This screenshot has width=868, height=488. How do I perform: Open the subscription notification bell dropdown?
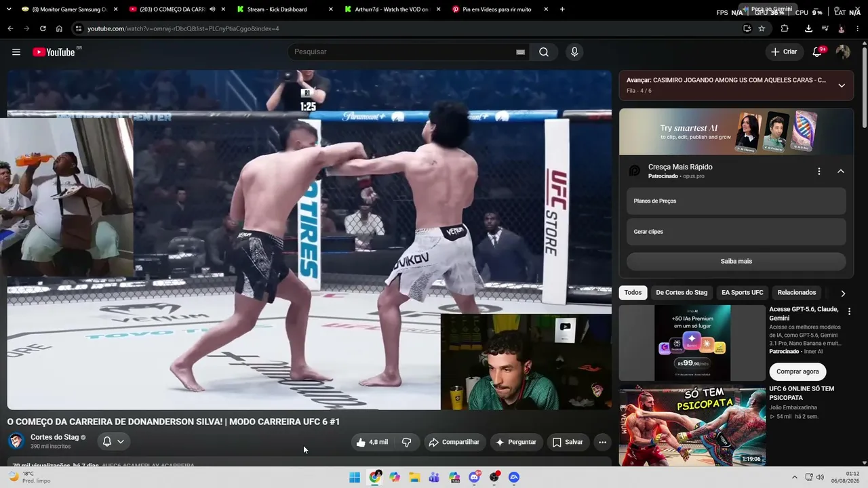[113, 442]
